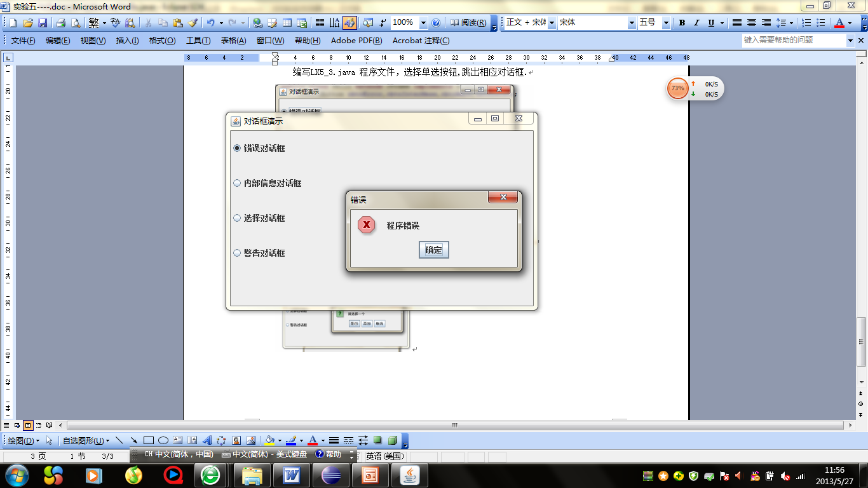Click the Open folder icon
Viewport: 868px width, 488px height.
(27, 23)
